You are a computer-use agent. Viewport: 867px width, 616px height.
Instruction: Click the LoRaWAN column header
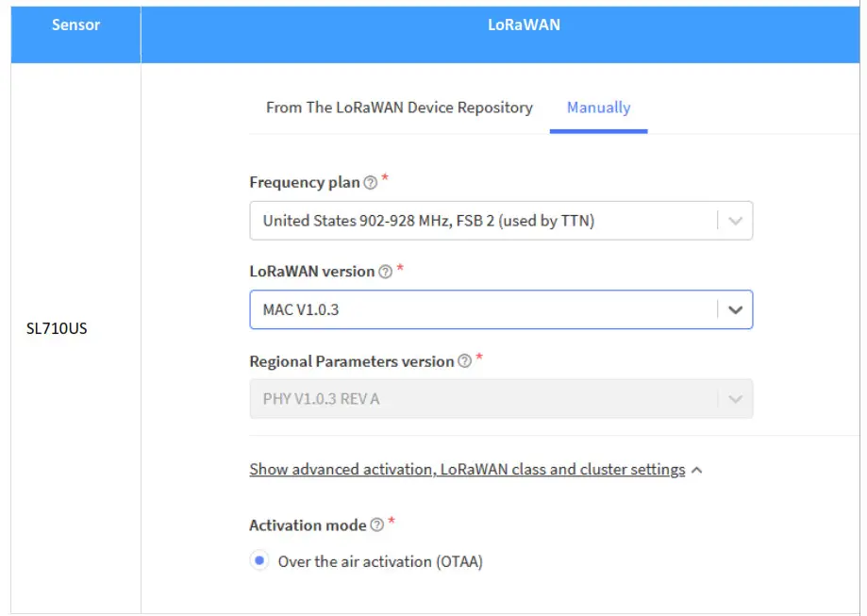point(523,25)
